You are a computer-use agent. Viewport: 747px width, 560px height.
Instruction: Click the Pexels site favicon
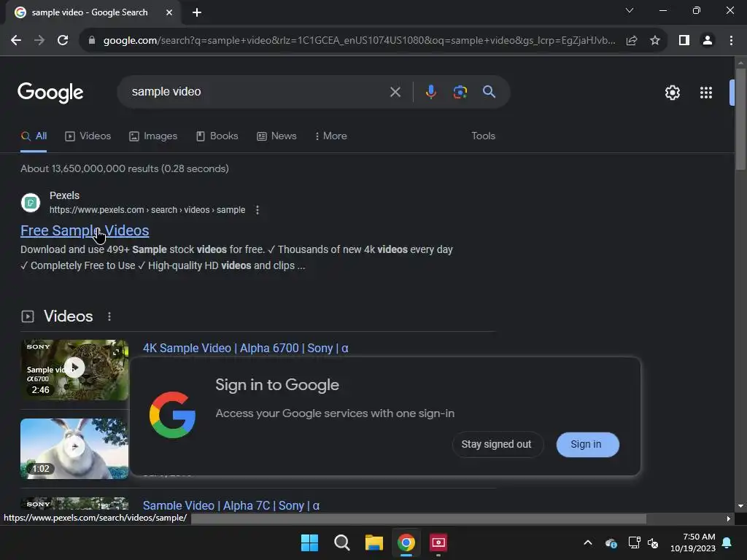click(x=31, y=203)
